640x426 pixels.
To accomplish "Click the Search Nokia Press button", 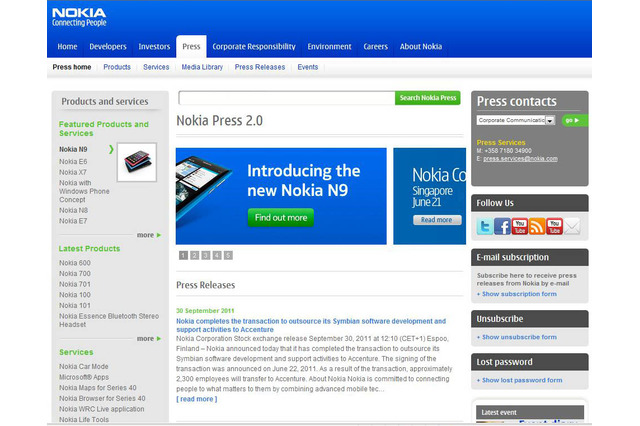I will 428,98.
